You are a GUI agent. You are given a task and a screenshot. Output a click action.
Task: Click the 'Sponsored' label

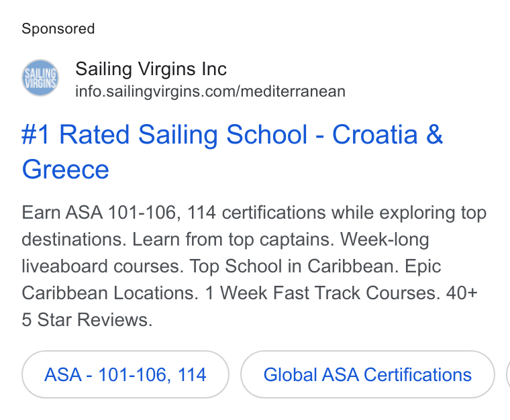(x=58, y=29)
